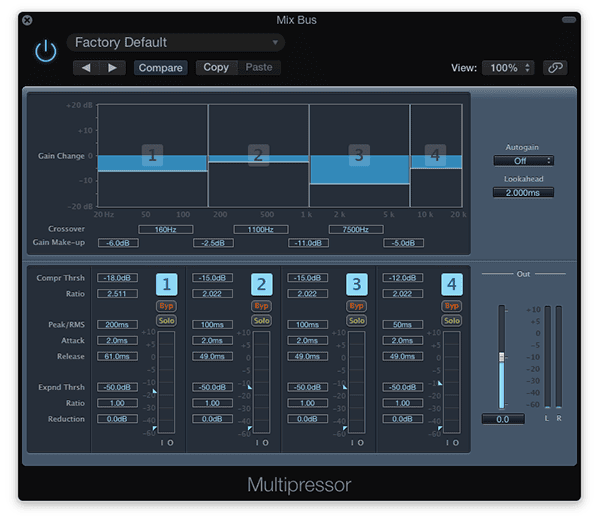Go to previous preset arrow
The image size is (600, 519).
[86, 68]
